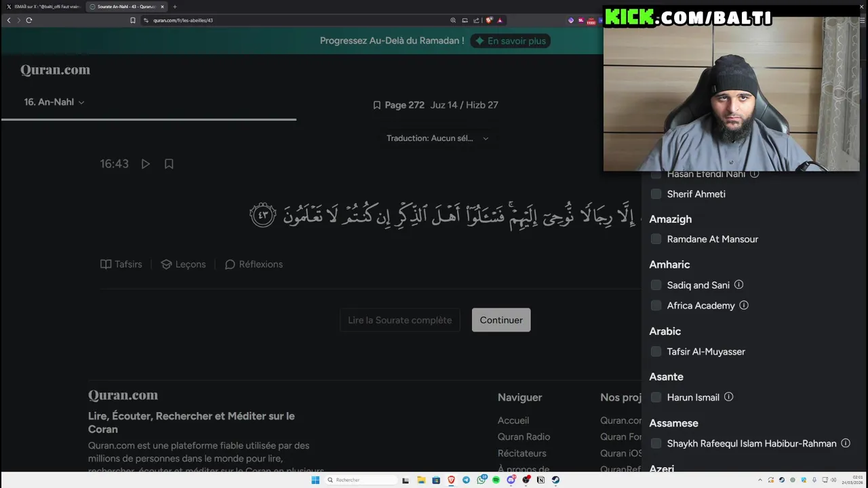Open the Tafsirs section
868x488 pixels.
[x=121, y=264]
